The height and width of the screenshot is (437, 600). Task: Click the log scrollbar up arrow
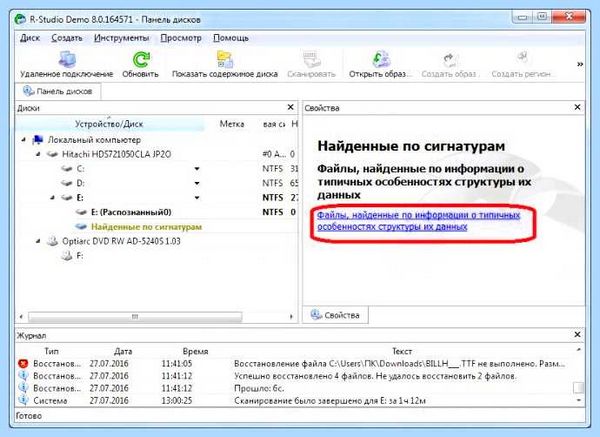[579, 350]
